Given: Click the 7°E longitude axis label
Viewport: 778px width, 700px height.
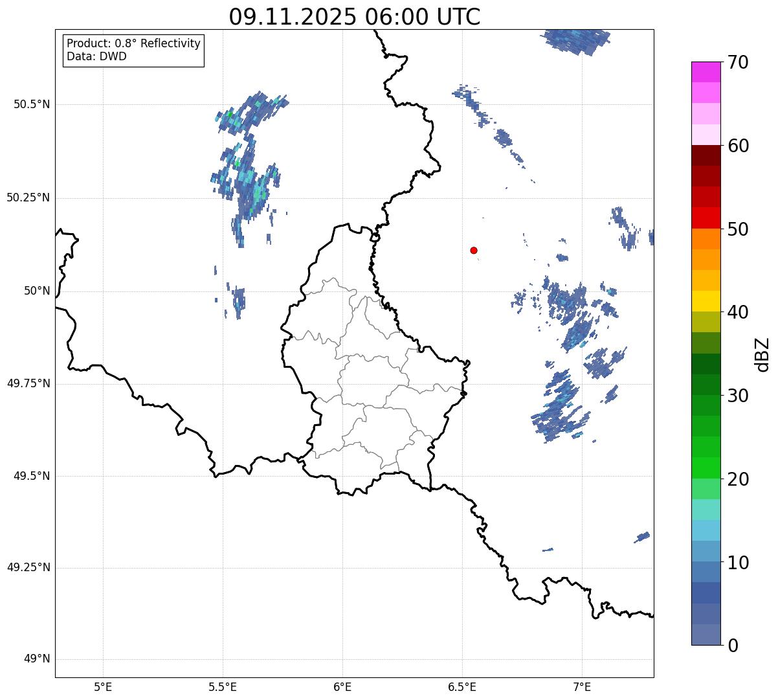Looking at the screenshot, I should 582,686.
